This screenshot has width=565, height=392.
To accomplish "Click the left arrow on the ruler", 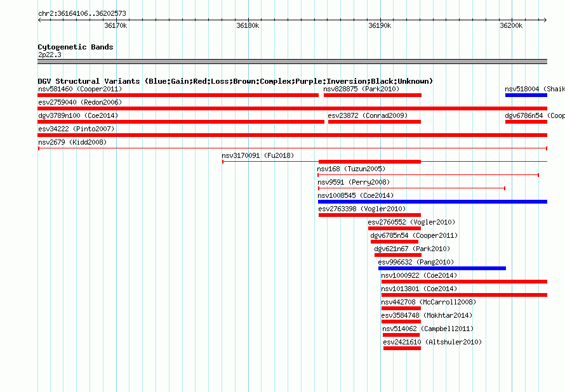I will [x=39, y=20].
